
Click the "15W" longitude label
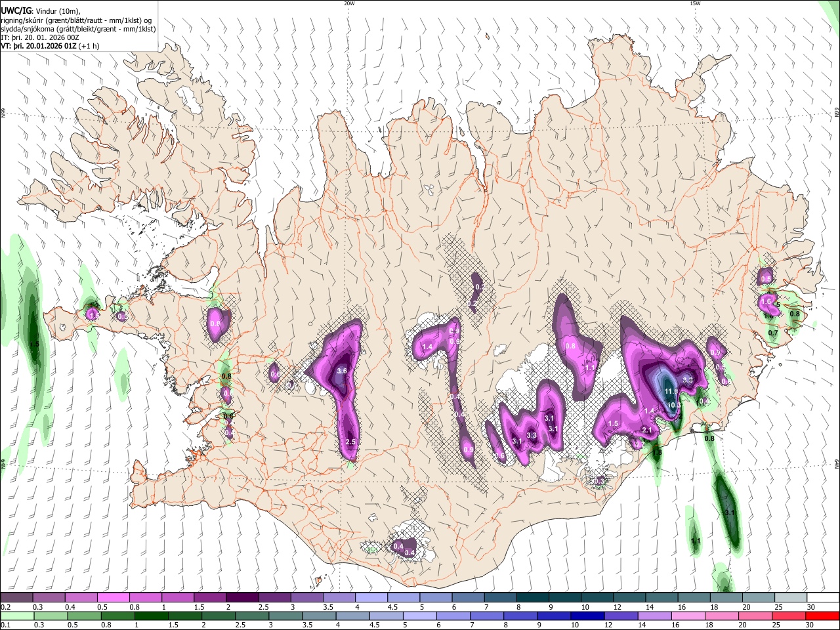coord(694,3)
